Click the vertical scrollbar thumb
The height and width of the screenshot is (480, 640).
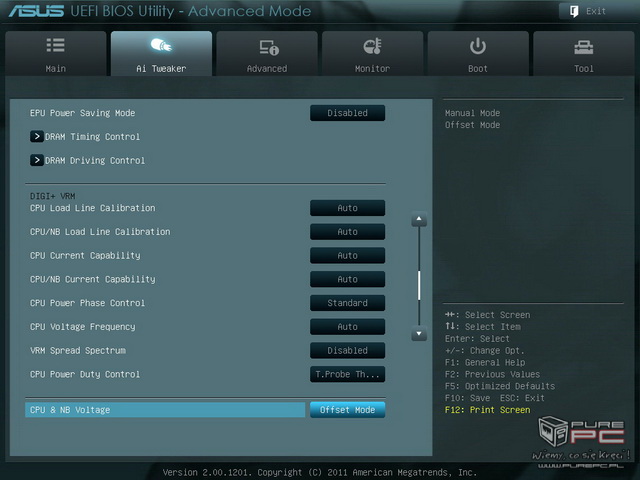tap(419, 285)
